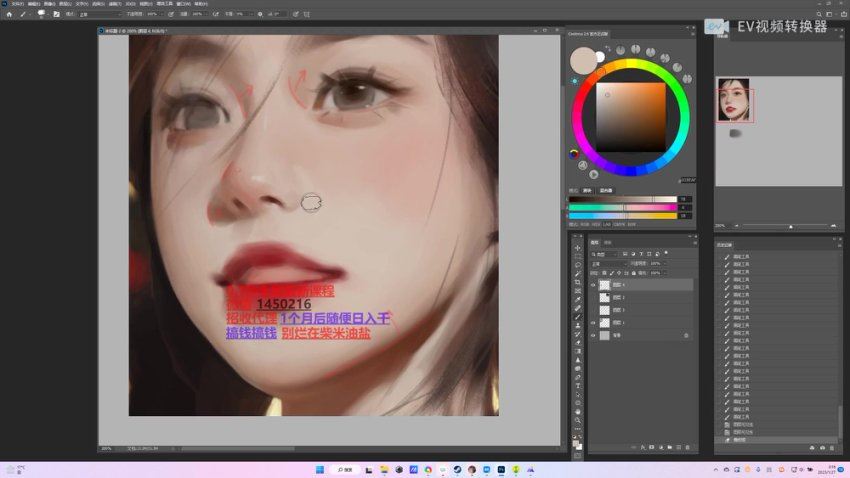Click the delete layer trash icon
This screenshot has height=478, width=850.
[x=687, y=447]
